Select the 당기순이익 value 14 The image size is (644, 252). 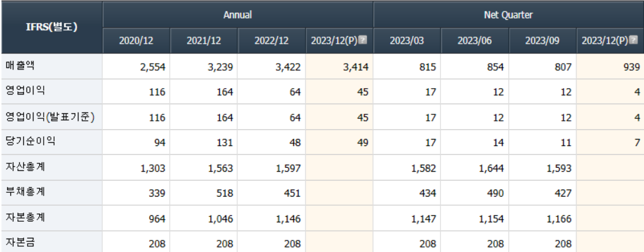coord(498,143)
